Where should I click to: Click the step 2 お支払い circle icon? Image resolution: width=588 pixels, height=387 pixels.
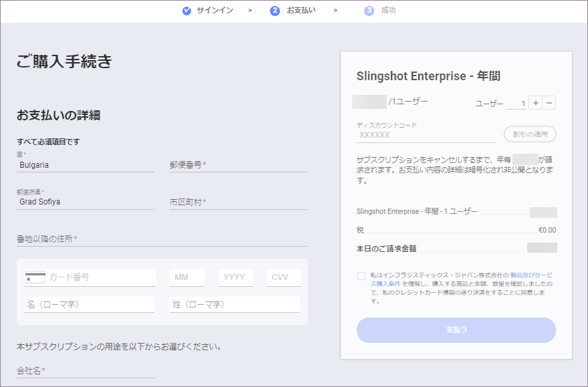click(x=275, y=11)
